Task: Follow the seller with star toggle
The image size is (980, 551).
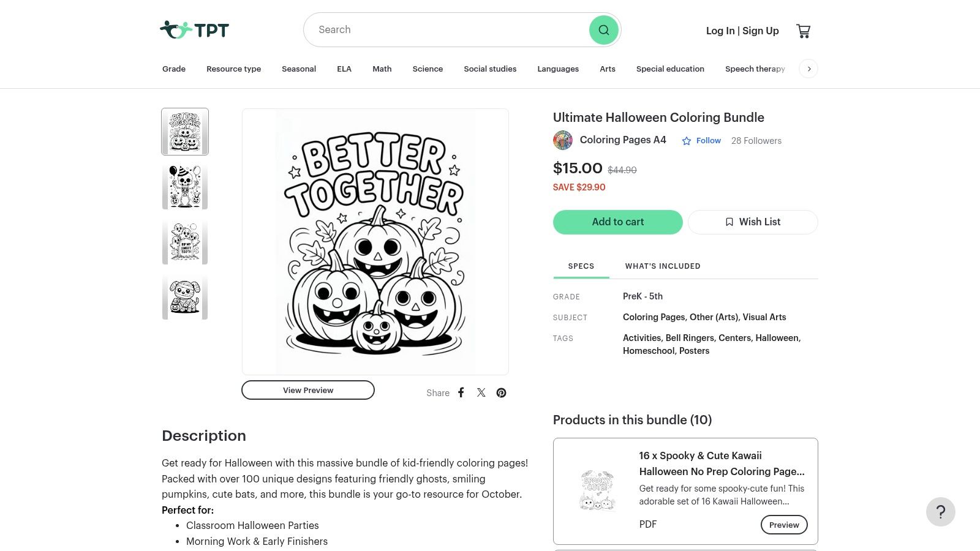Action: pyautogui.click(x=701, y=141)
